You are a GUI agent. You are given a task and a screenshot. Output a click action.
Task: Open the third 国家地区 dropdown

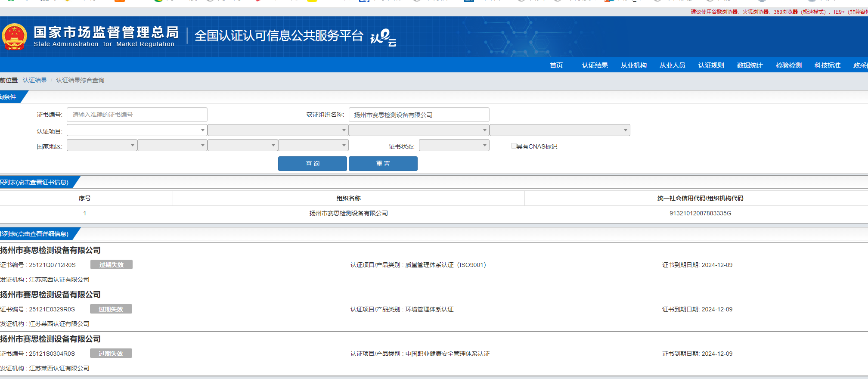pos(243,145)
